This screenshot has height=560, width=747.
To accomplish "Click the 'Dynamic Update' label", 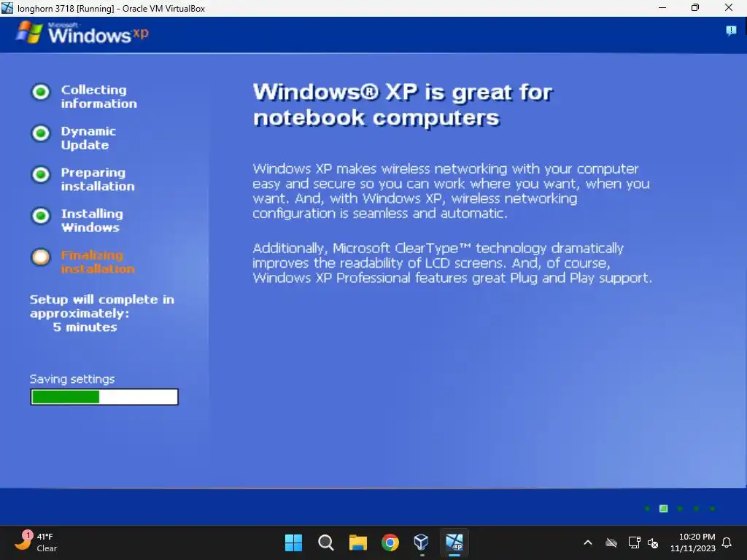I will point(88,138).
